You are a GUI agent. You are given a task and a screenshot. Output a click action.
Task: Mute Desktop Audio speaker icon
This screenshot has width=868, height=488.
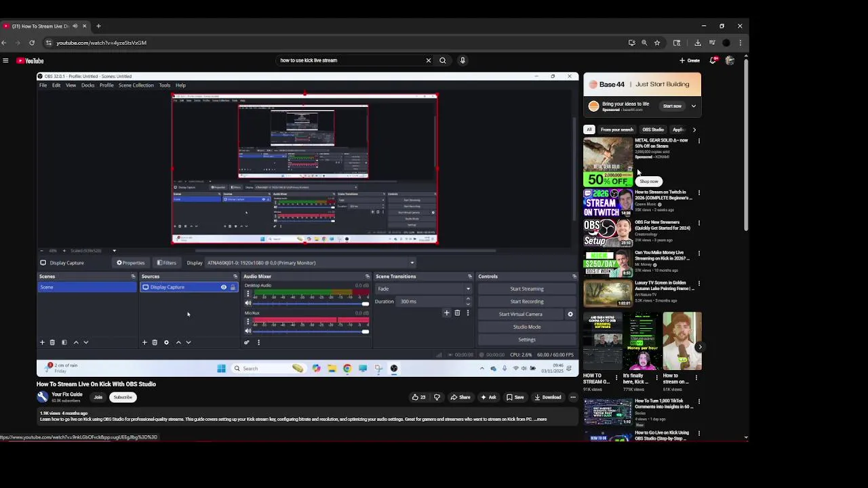(x=248, y=303)
